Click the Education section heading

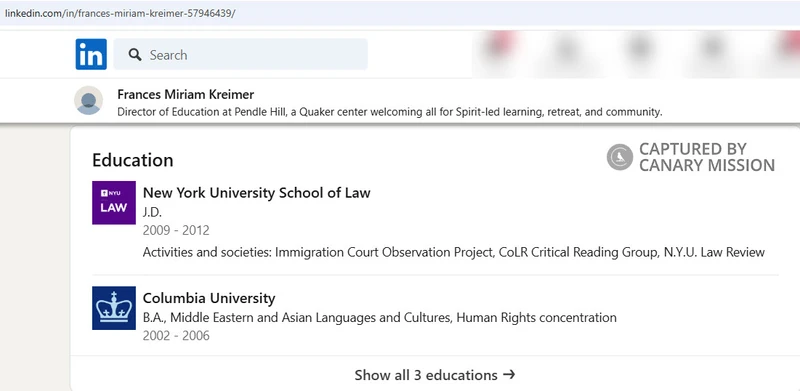tap(133, 160)
